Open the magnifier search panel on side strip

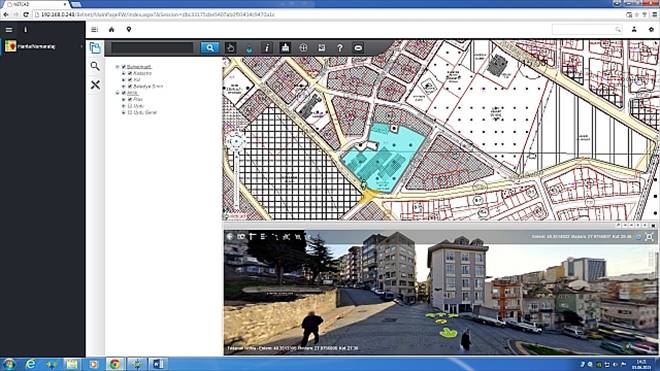95,66
